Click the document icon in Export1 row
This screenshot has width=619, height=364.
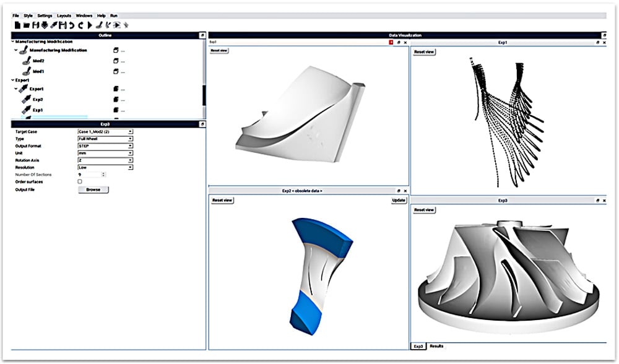click(x=116, y=89)
